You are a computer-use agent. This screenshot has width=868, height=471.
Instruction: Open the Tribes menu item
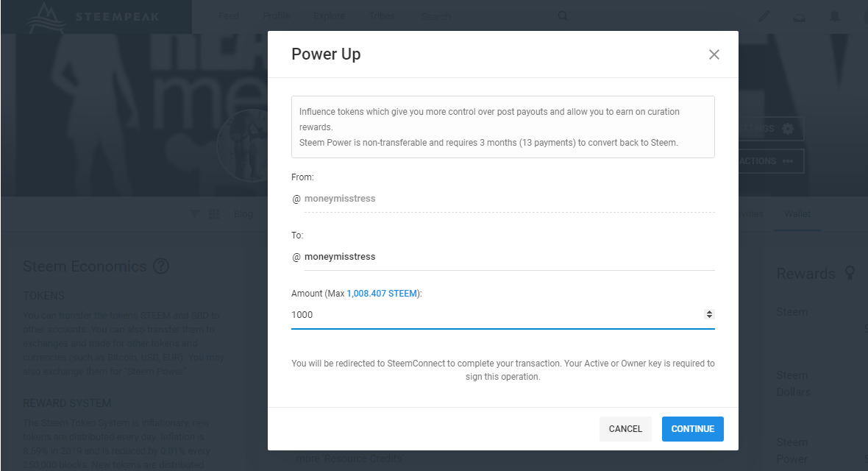click(x=380, y=16)
